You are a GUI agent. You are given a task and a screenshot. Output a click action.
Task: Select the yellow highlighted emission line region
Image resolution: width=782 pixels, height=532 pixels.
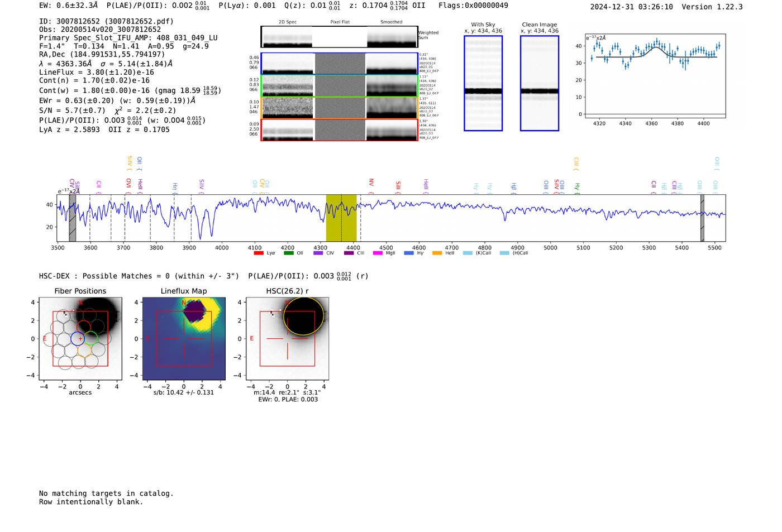(x=341, y=218)
